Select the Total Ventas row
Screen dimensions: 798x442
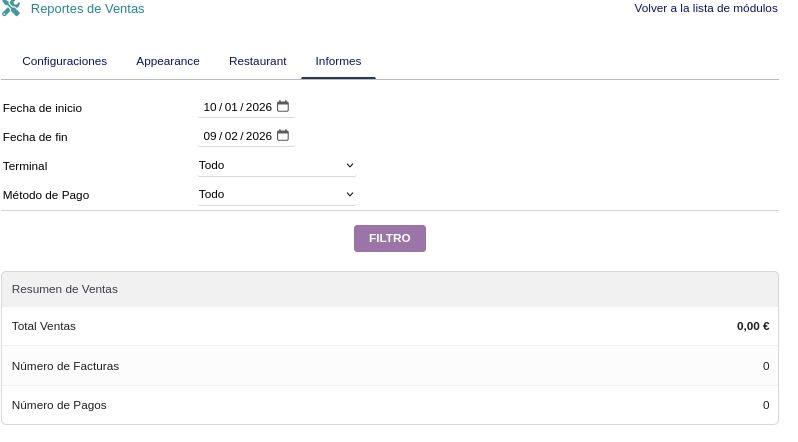pos(389,326)
